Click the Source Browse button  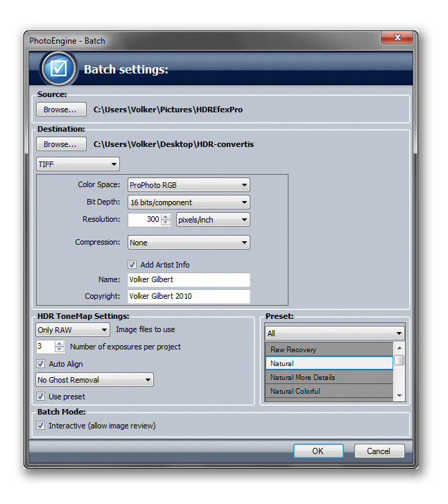pos(61,110)
